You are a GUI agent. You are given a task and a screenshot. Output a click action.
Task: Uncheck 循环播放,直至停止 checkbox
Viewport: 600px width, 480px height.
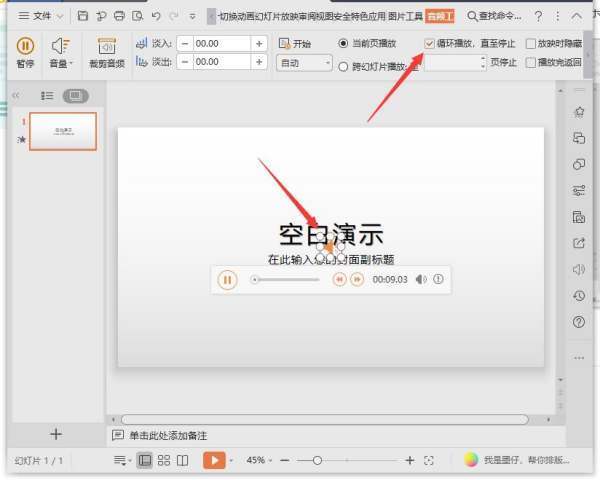(x=430, y=44)
